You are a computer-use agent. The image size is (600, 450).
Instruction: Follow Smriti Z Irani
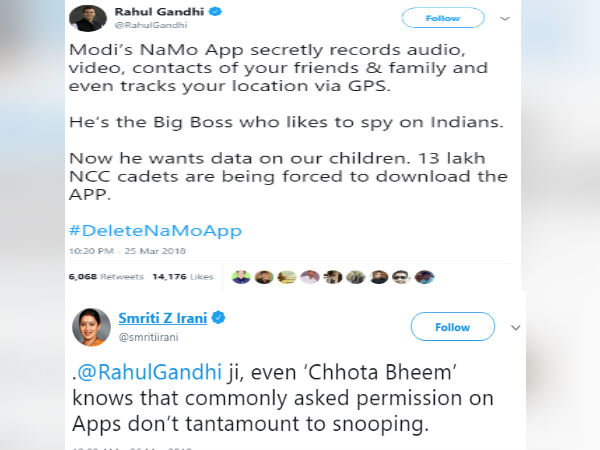point(452,327)
